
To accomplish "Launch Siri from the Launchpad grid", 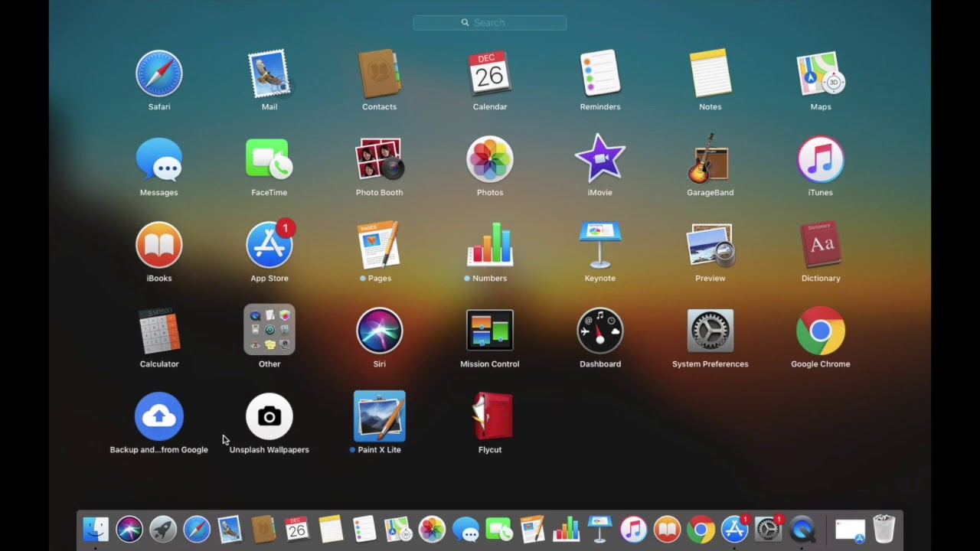I will [x=380, y=331].
